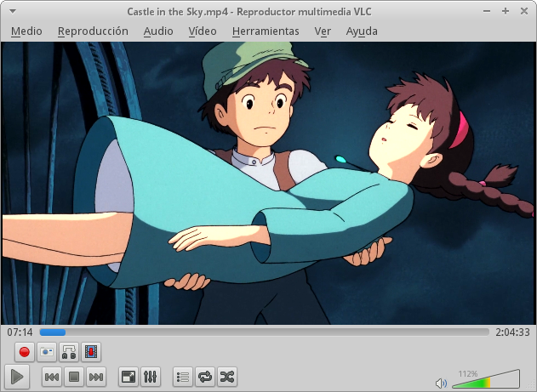537x392 pixels.
Task: Click the elapsed time 07:14
Action: coord(20,332)
